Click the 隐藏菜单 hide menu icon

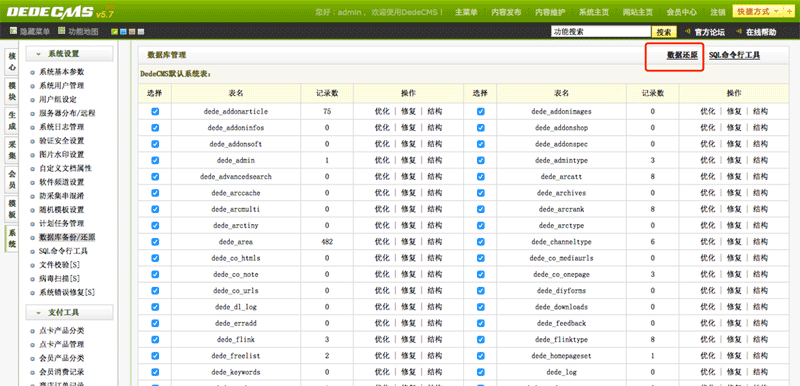[x=13, y=32]
